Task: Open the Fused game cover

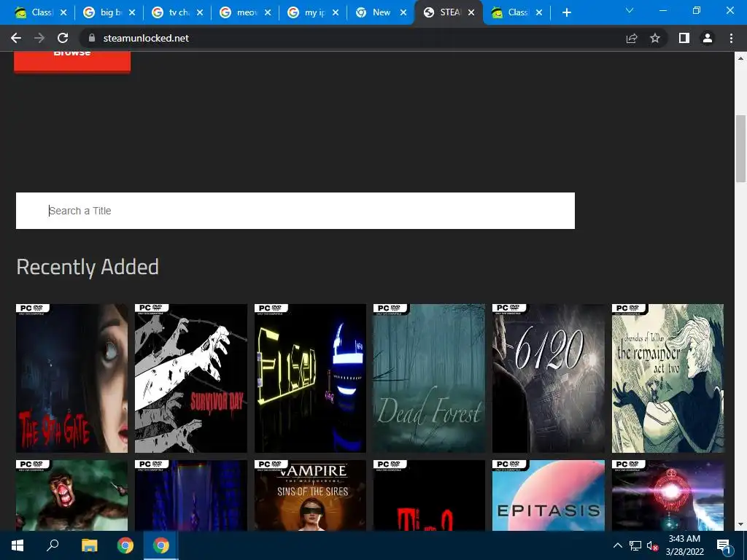Action: point(310,378)
